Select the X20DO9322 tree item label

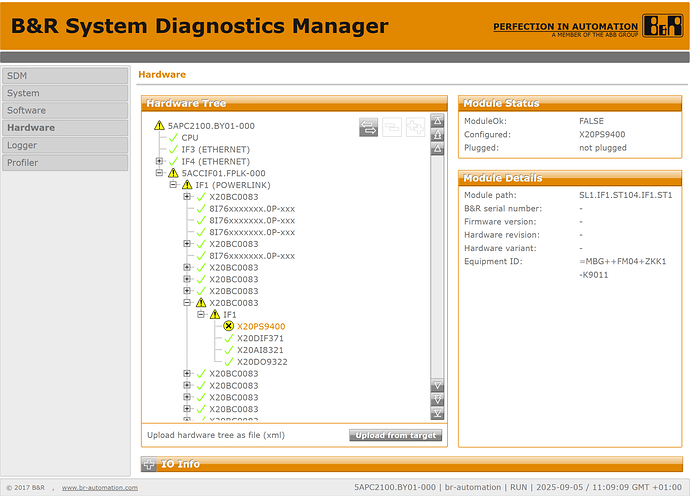coord(262,362)
